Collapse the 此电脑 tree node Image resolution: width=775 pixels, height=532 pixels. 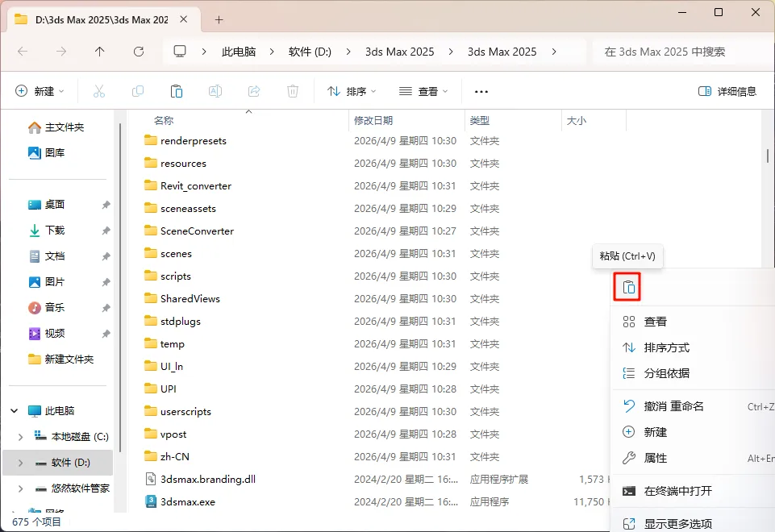15,410
